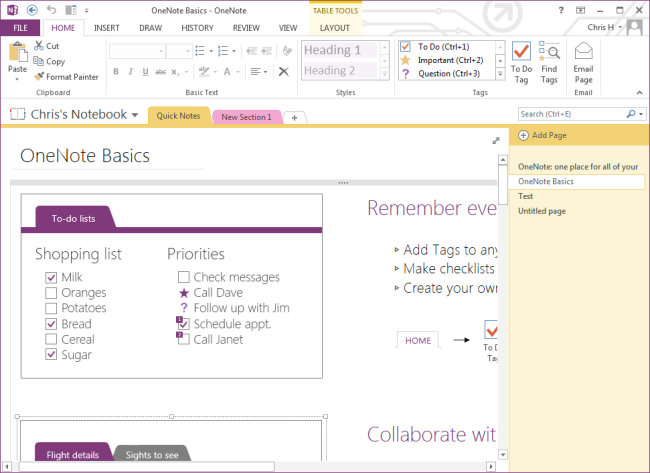
Task: Click the Paste icon in Clipboard group
Action: coord(17,54)
